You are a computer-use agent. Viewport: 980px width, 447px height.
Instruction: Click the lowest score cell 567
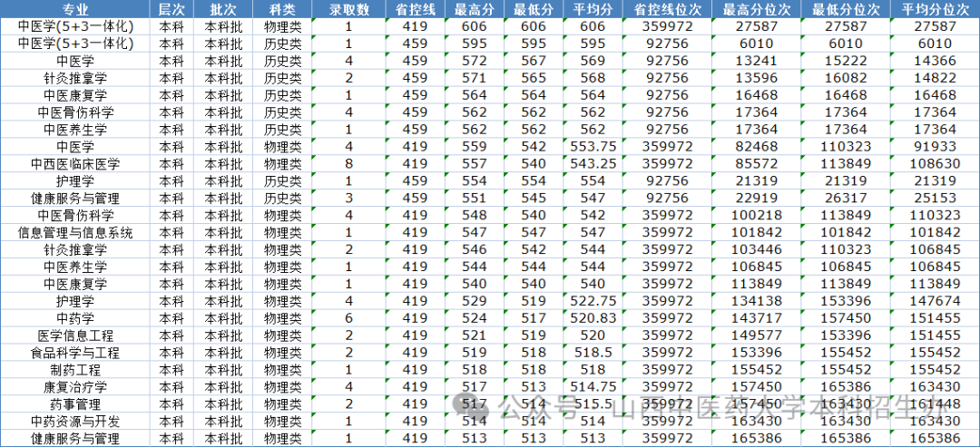point(534,61)
